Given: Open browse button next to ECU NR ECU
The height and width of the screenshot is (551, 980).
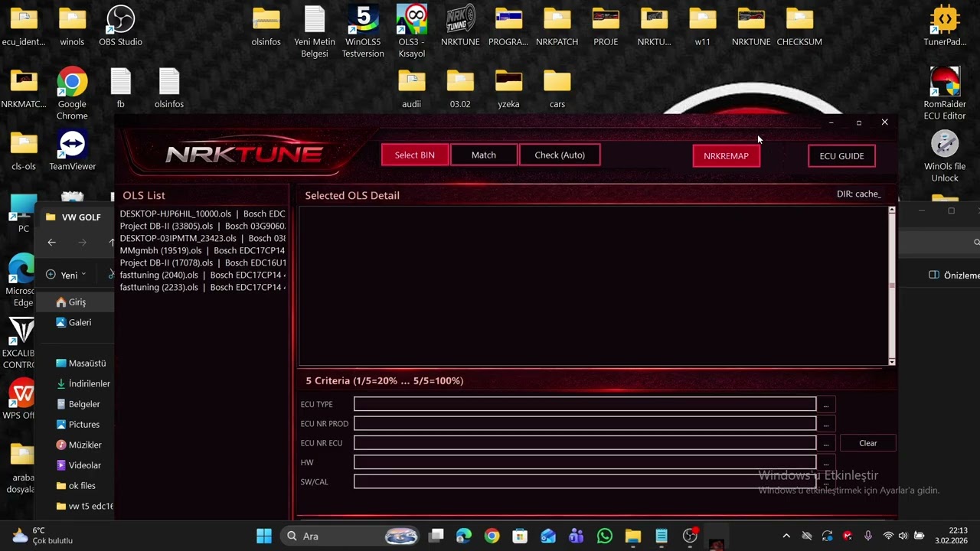Looking at the screenshot, I should click(826, 443).
